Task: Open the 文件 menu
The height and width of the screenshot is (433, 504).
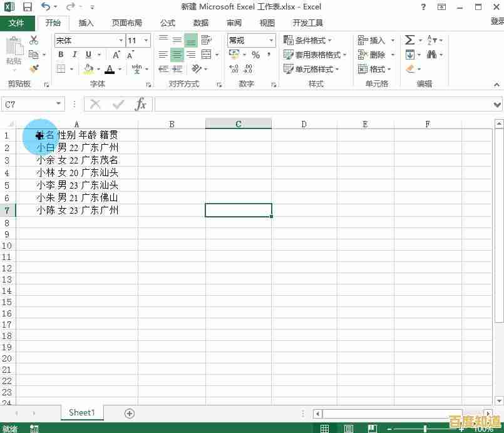Action: [18, 23]
